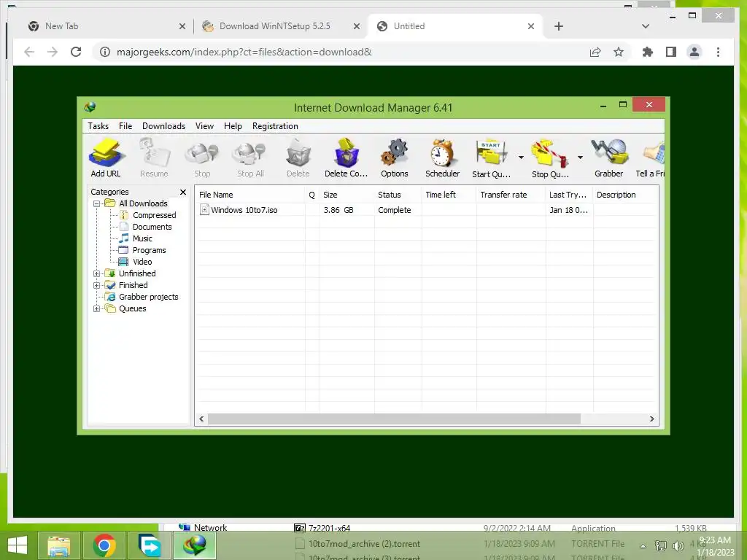747x560 pixels.
Task: Select the Music category
Action: point(142,238)
